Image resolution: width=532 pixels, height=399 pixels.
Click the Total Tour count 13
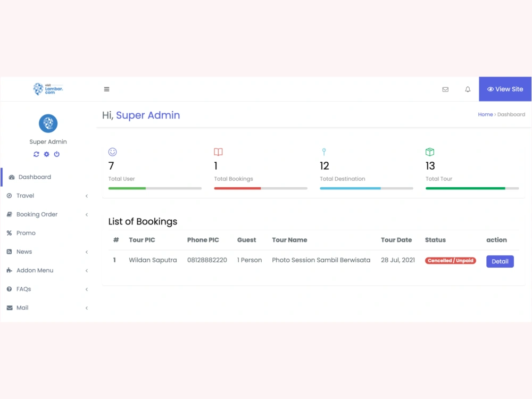[x=430, y=166]
